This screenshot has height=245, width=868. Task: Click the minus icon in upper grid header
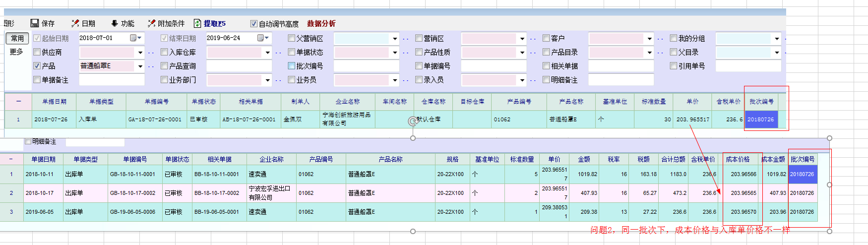(18, 101)
